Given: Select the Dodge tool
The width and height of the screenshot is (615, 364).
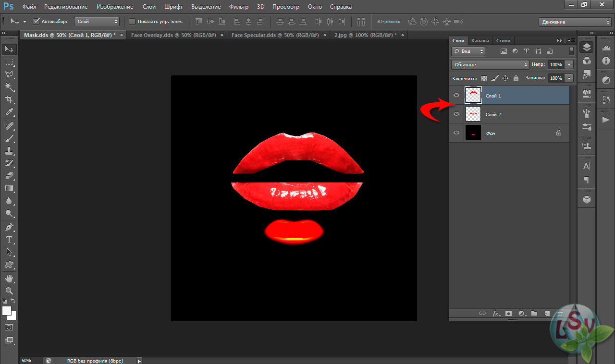Looking at the screenshot, I should coord(9,213).
